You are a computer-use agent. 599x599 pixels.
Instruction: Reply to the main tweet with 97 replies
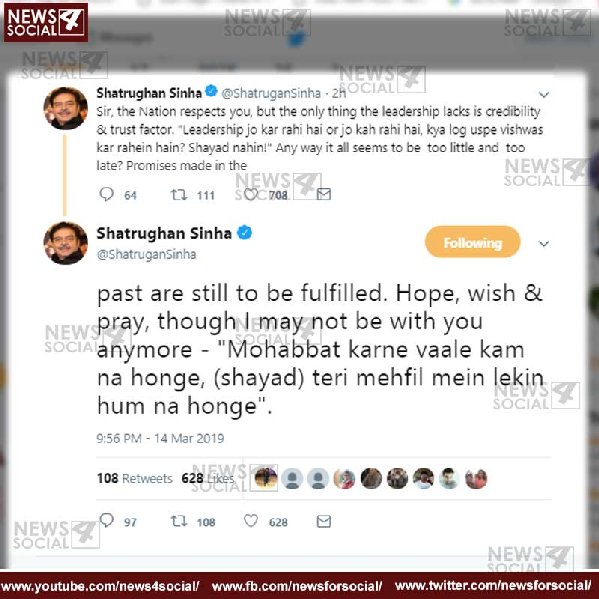point(106,520)
